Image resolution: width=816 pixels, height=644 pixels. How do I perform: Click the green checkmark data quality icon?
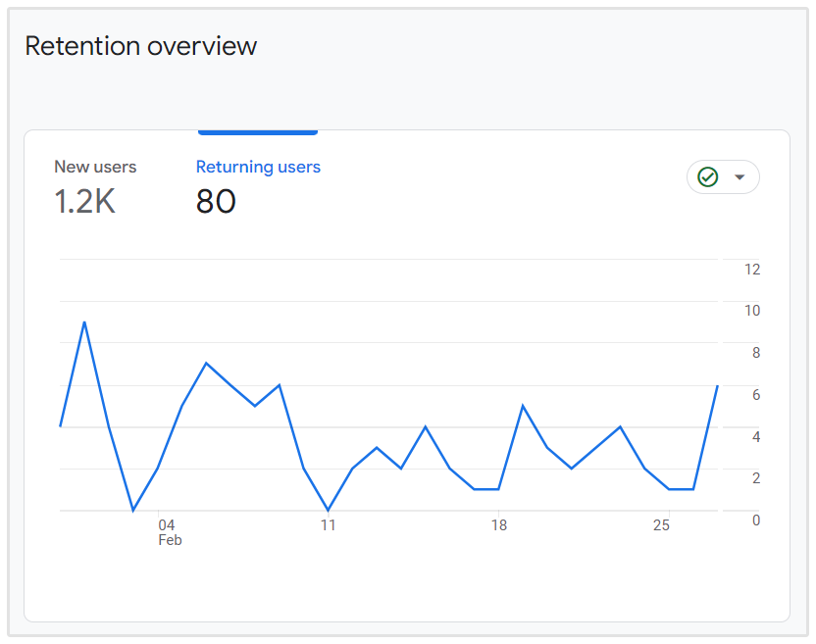click(x=707, y=177)
